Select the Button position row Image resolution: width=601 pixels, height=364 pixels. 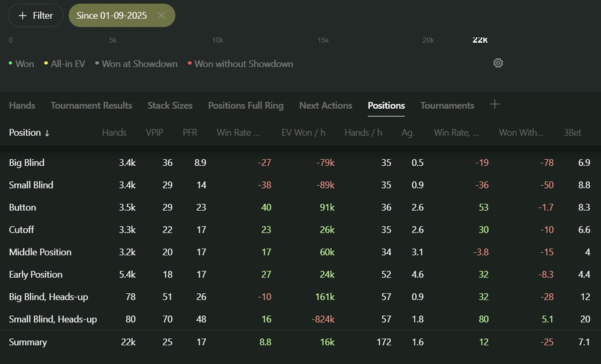tap(23, 208)
